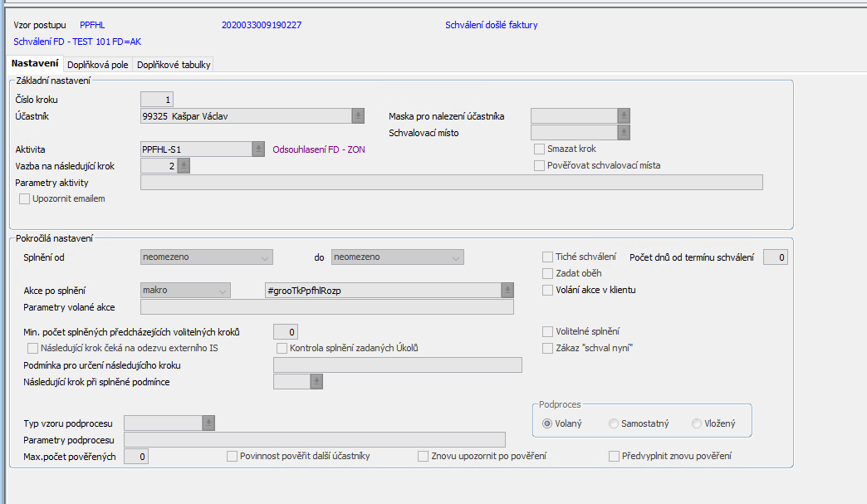Open the #grooTkPpfhlRozp macro dropdown arrow
The height and width of the screenshot is (504, 867).
tap(507, 291)
